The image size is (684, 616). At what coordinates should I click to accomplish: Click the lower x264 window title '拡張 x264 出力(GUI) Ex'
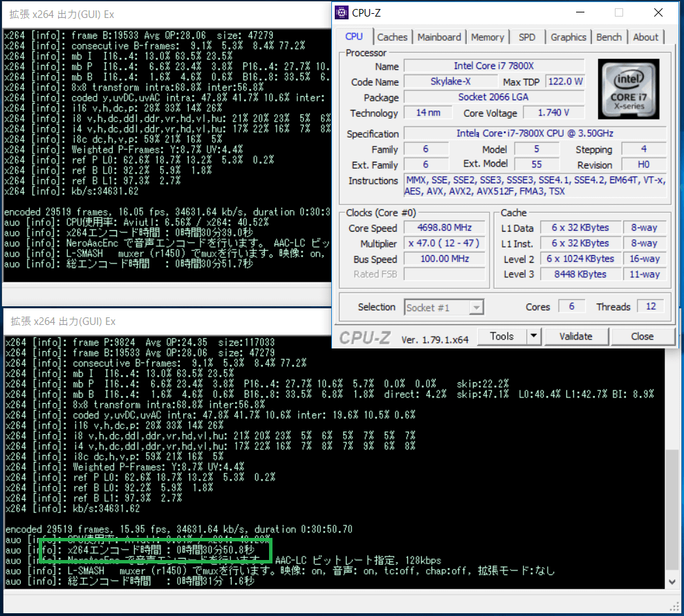tap(63, 321)
